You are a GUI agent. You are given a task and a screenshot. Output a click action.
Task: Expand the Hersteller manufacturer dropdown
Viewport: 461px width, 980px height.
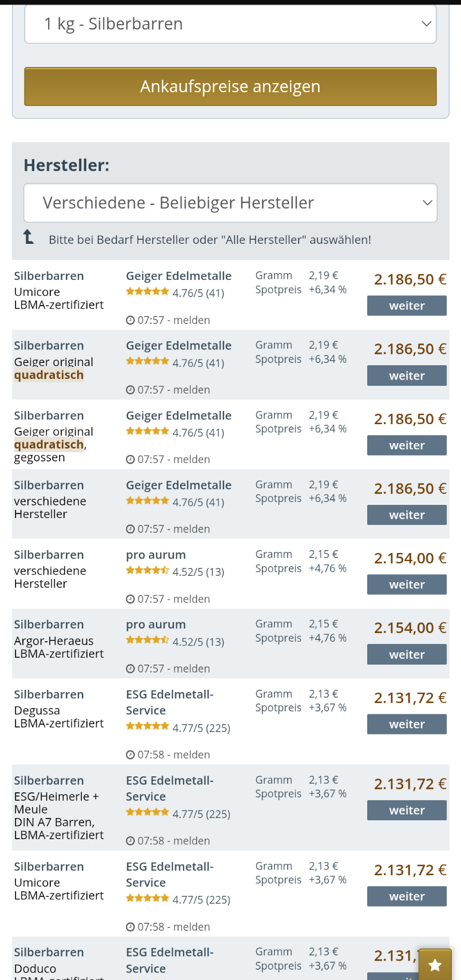(230, 203)
